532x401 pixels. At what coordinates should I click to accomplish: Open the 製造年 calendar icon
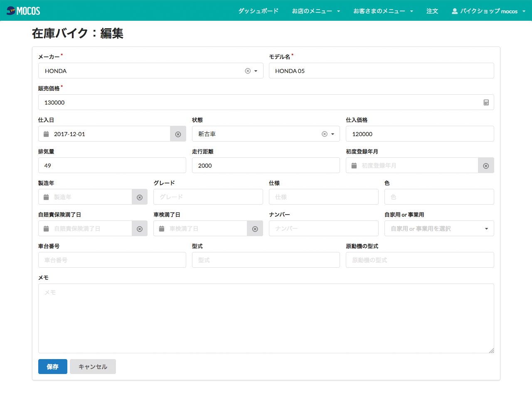click(47, 197)
